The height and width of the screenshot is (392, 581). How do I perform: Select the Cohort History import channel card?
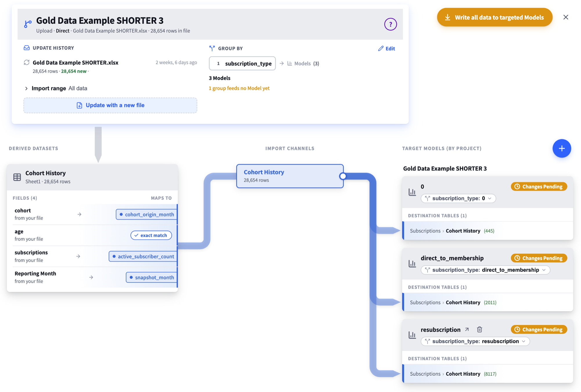(290, 176)
